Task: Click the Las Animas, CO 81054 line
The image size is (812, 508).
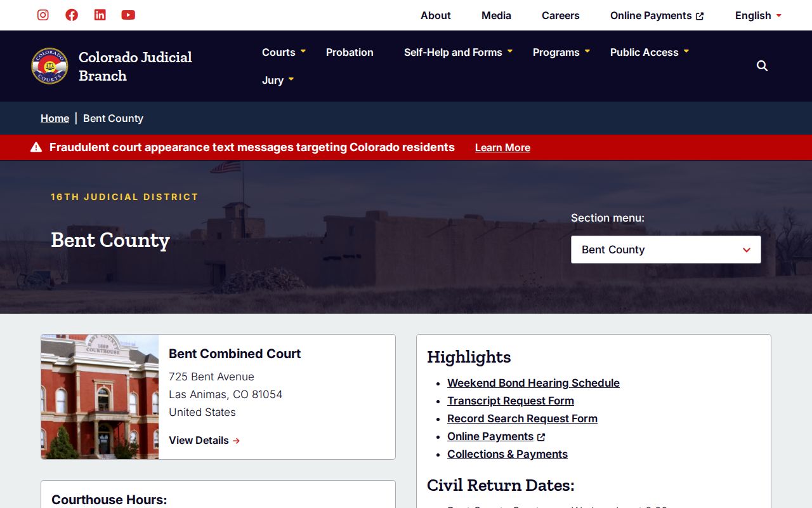Action: pyautogui.click(x=225, y=394)
